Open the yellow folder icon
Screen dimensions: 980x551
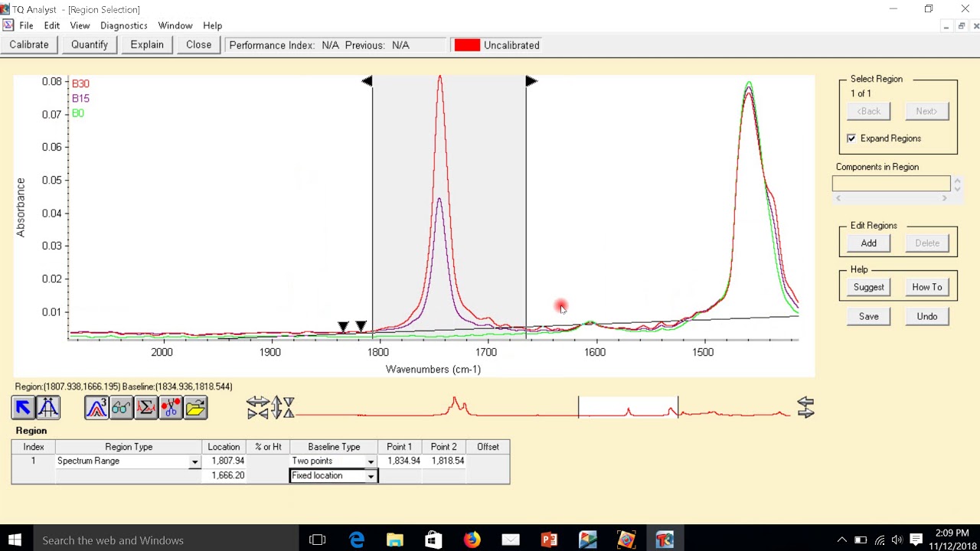click(x=195, y=408)
